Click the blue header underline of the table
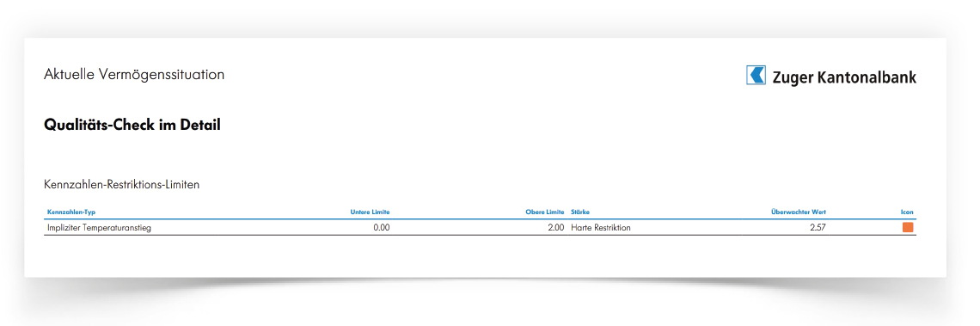 coord(480,219)
